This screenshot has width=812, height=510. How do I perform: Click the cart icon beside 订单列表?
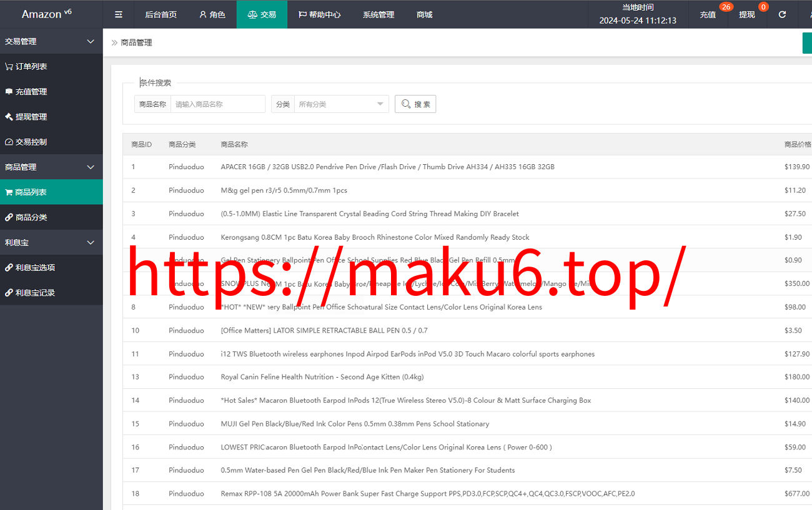[x=9, y=66]
